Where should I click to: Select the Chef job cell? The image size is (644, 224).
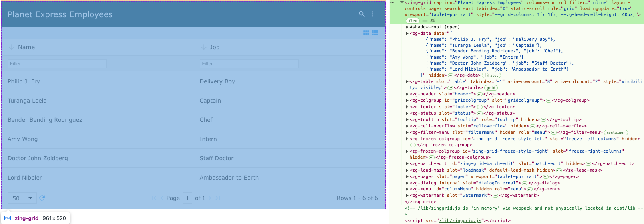289,120
